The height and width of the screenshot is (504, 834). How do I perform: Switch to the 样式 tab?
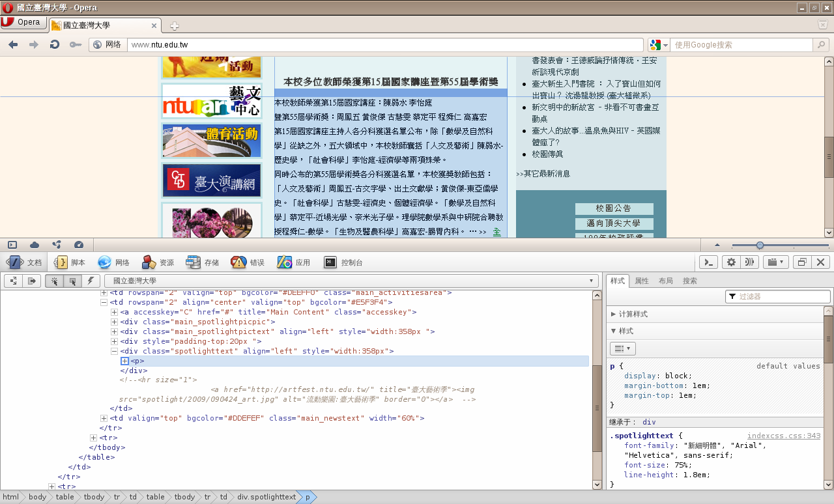(x=618, y=281)
